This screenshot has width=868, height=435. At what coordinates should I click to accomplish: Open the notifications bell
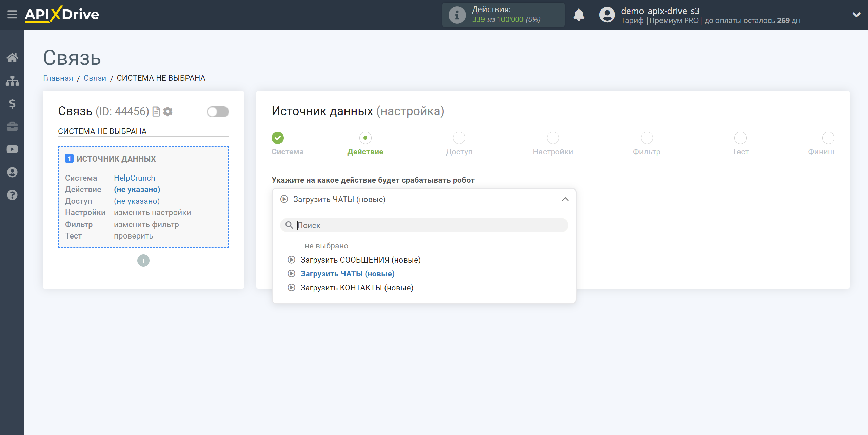point(579,15)
